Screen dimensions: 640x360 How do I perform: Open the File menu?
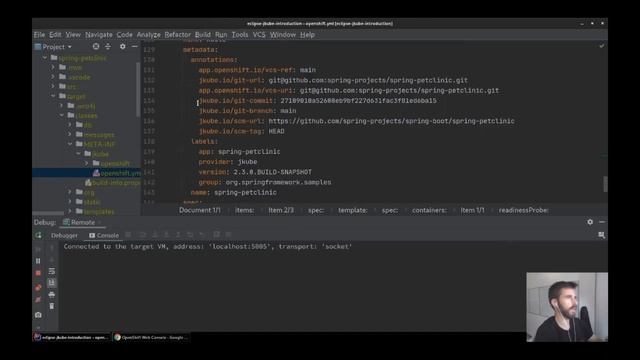[40, 35]
